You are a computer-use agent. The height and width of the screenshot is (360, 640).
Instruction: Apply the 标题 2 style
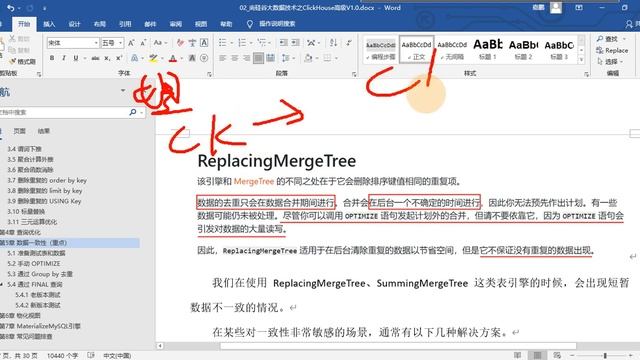[523, 50]
